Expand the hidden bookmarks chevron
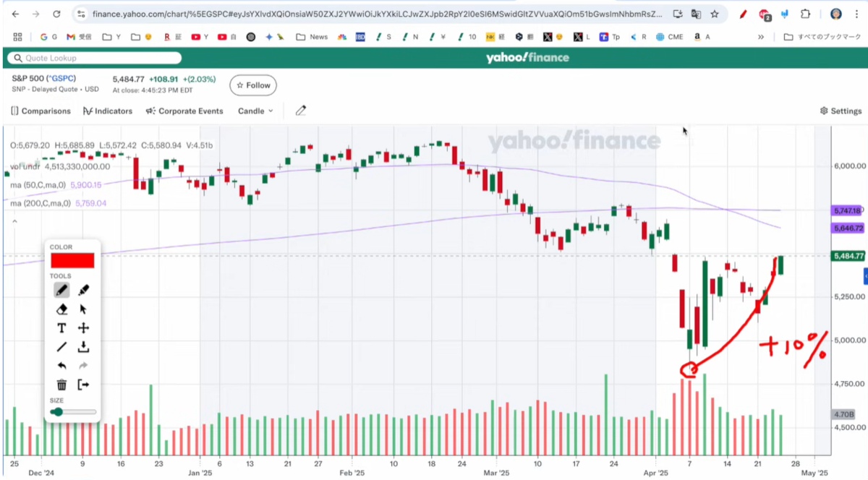Screen dimensions: 868x480 point(761,37)
